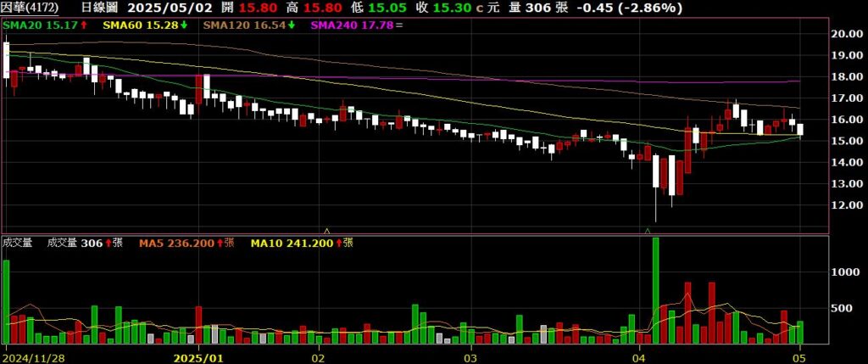
Task: Select the MA5 236.200 volume legend
Action: click(186, 243)
